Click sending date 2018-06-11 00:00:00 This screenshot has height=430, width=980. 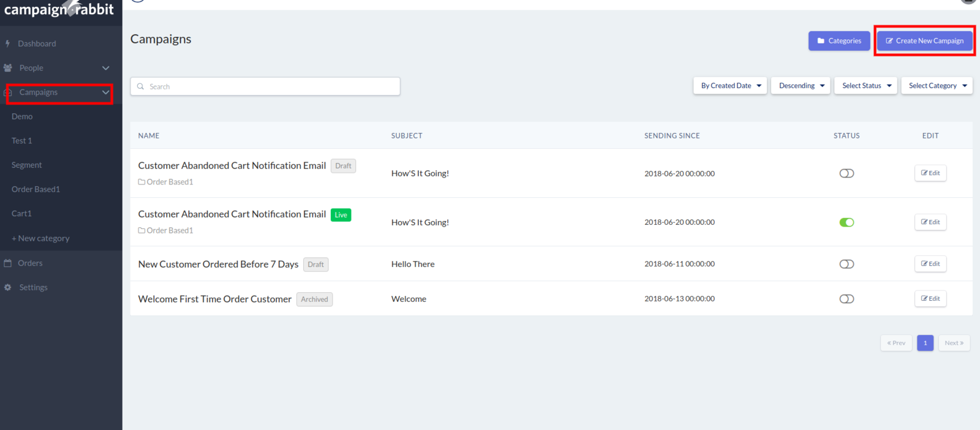(679, 264)
